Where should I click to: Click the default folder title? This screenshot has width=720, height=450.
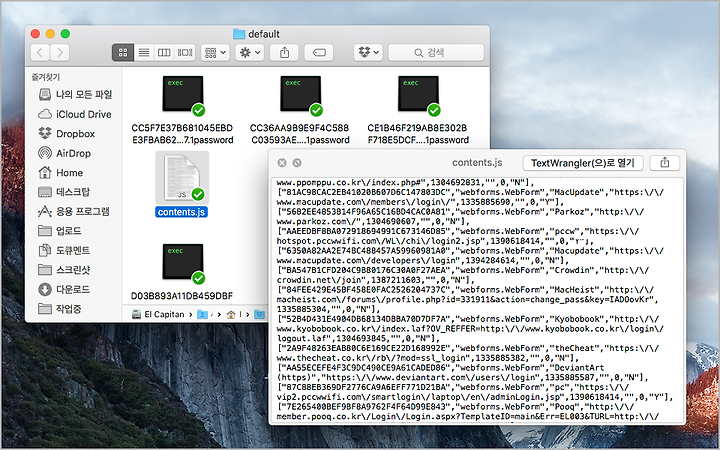pos(257,34)
